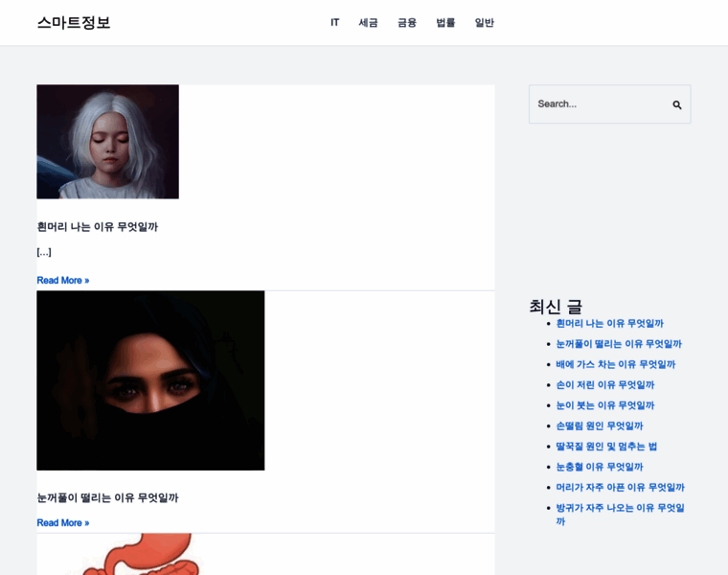
Task: Open sidebar link 손떨림 원인 무엇일까
Action: point(600,425)
